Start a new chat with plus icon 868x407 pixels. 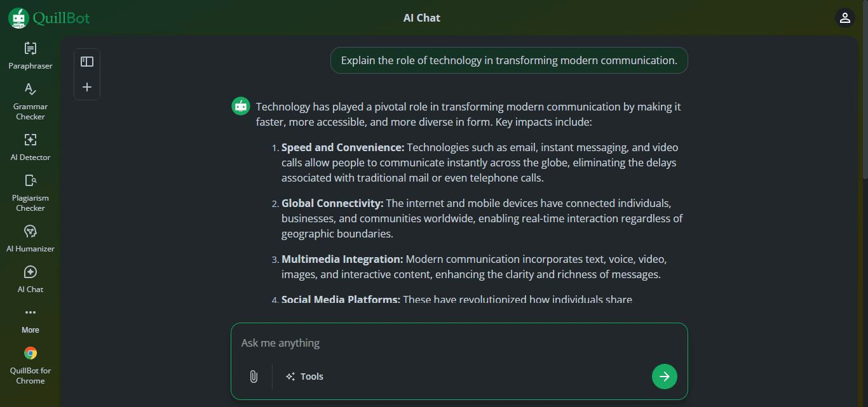[87, 87]
